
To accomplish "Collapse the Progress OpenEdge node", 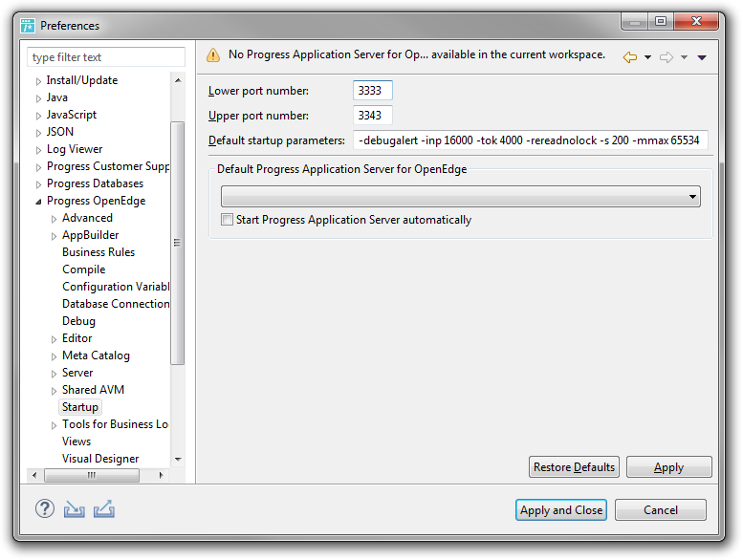I will pyautogui.click(x=38, y=202).
